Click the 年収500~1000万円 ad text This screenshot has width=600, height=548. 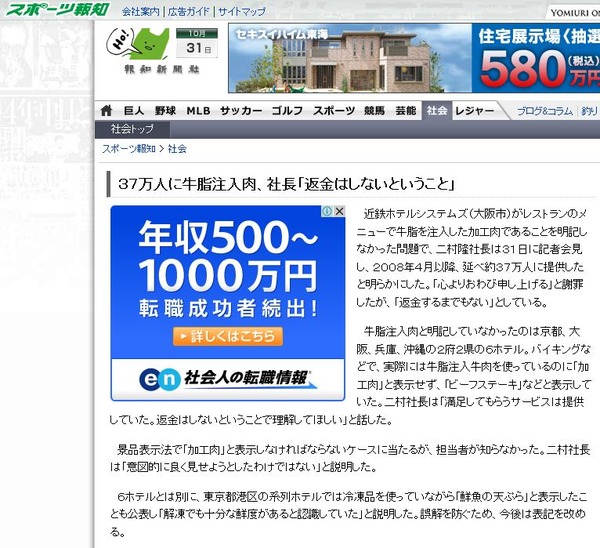click(x=228, y=256)
